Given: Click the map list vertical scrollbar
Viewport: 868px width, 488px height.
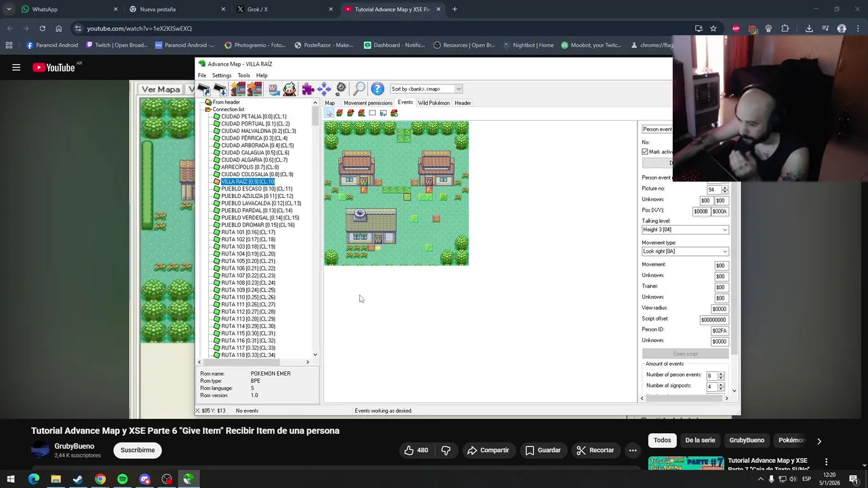Looking at the screenshot, I should pos(315,228).
